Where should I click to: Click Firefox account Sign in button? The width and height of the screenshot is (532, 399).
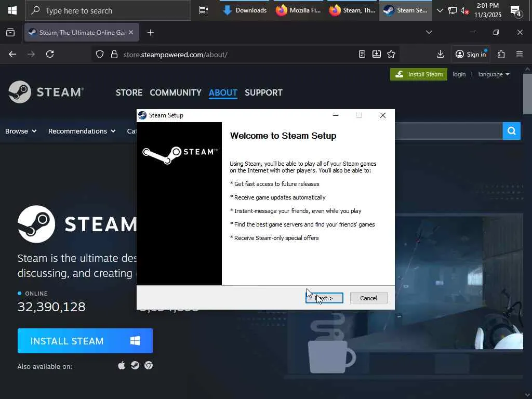click(x=471, y=54)
